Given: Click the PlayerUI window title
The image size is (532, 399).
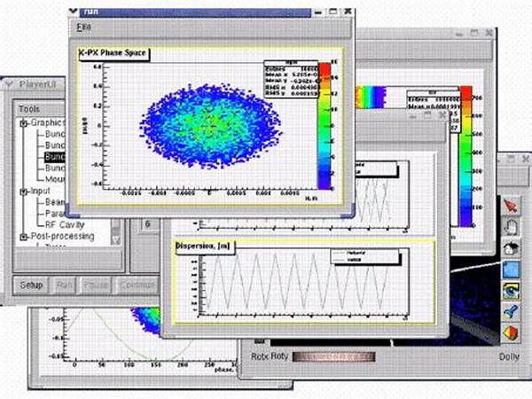Looking at the screenshot, I should point(37,84).
